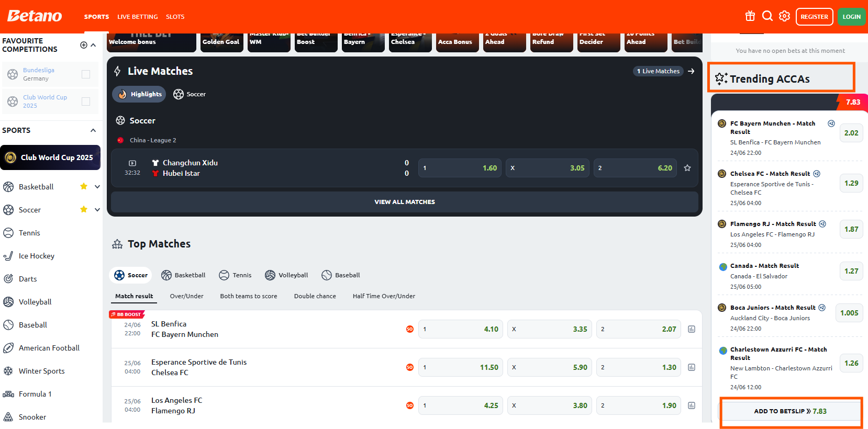Open Golden Goal promo card

[222, 42]
